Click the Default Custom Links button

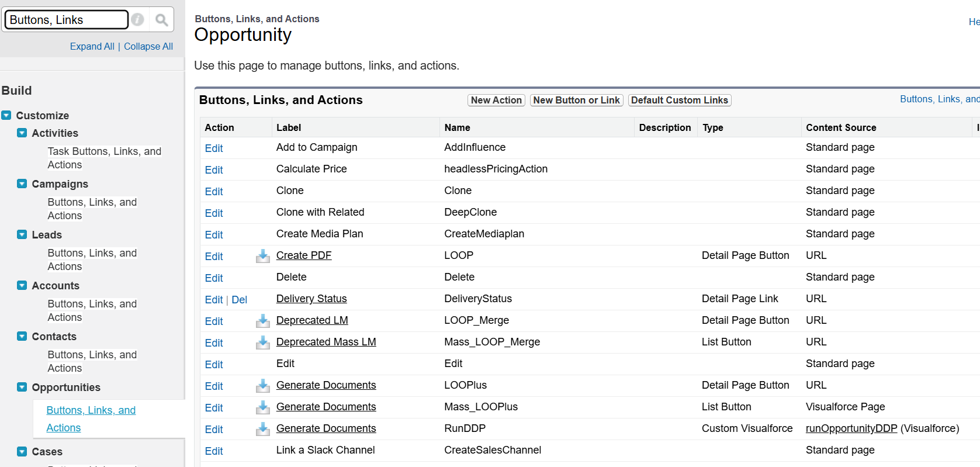[x=679, y=100]
